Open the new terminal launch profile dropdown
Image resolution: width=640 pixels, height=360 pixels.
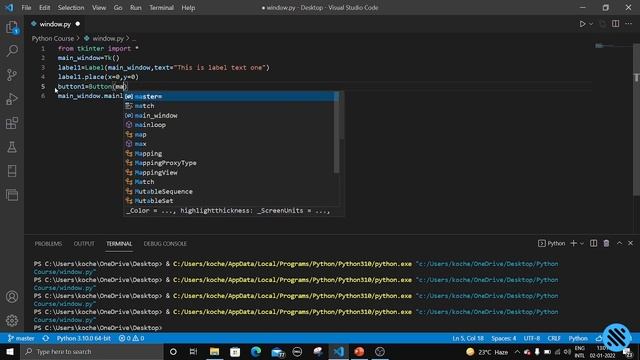pos(582,243)
